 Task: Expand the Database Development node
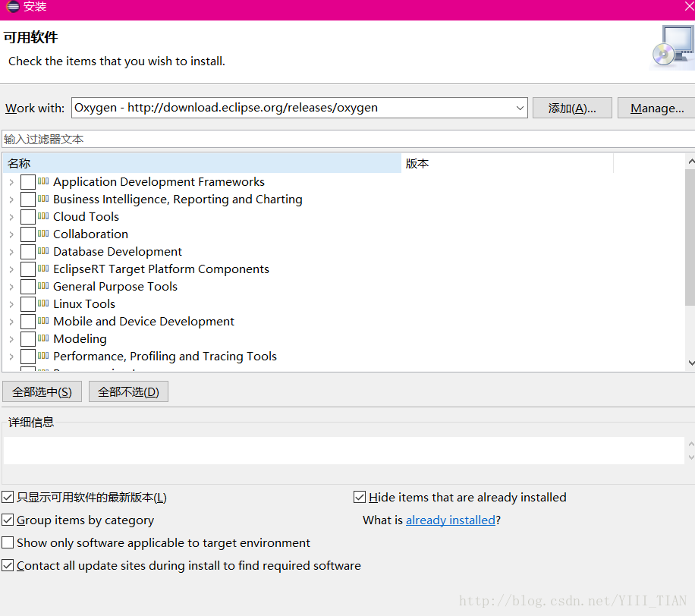coord(11,252)
